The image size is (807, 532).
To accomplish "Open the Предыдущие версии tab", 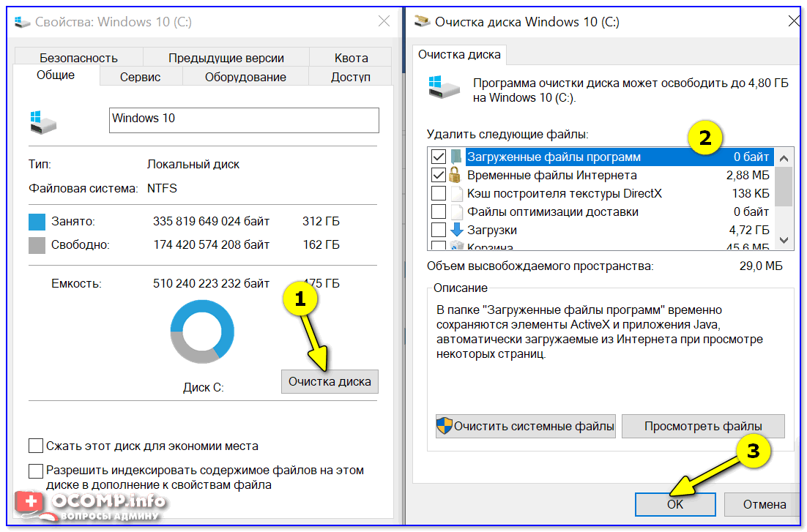I will (x=226, y=58).
